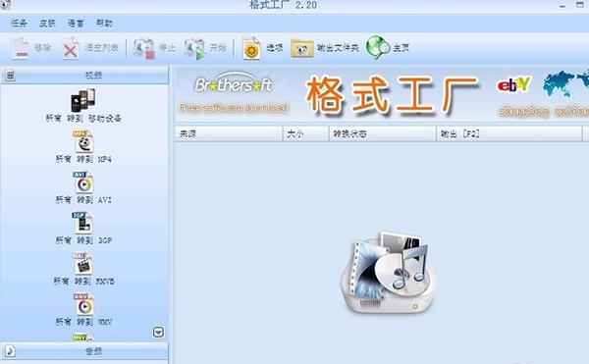589x364 pixels.
Task: Go to 主页 homepage globe icon
Action: point(378,48)
